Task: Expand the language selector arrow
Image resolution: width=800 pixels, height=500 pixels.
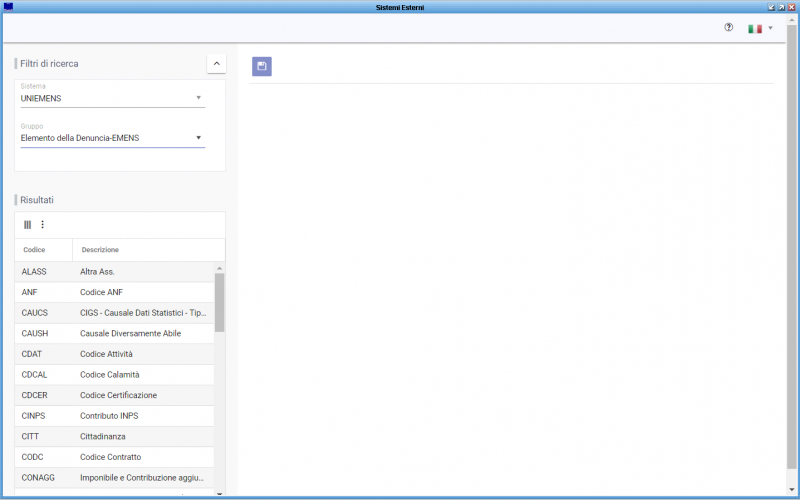Action: 770,28
